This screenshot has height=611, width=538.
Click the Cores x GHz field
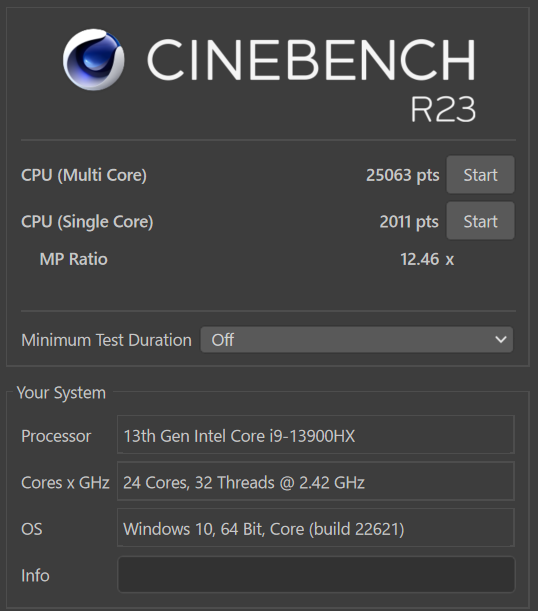pos(316,482)
